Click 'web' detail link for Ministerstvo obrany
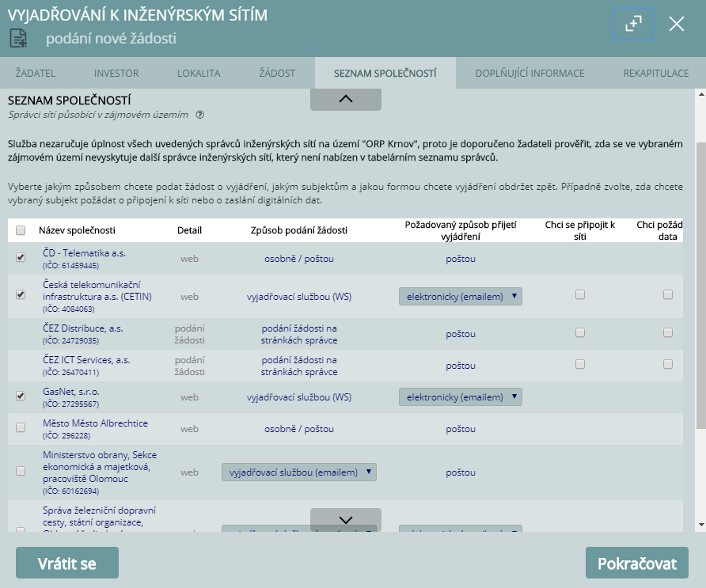This screenshot has height=588, width=706. (189, 472)
